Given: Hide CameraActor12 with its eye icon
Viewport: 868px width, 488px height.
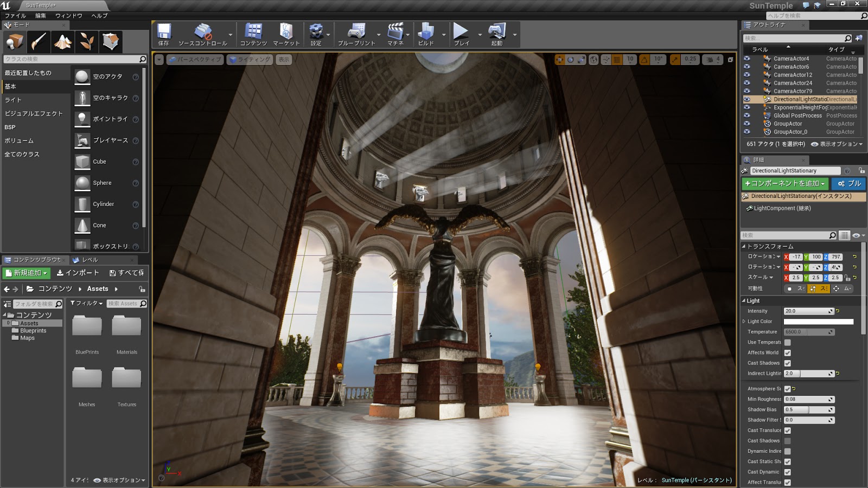Looking at the screenshot, I should point(747,75).
